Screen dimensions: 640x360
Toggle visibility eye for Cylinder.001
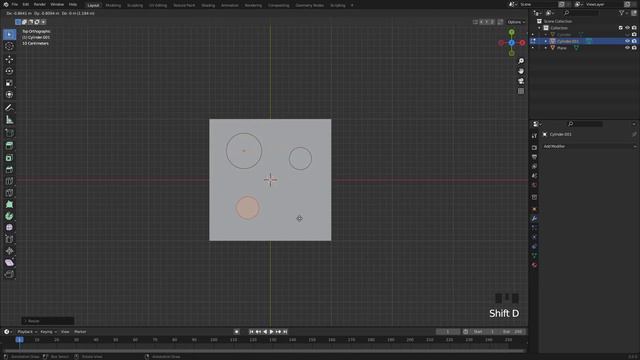coord(627,41)
